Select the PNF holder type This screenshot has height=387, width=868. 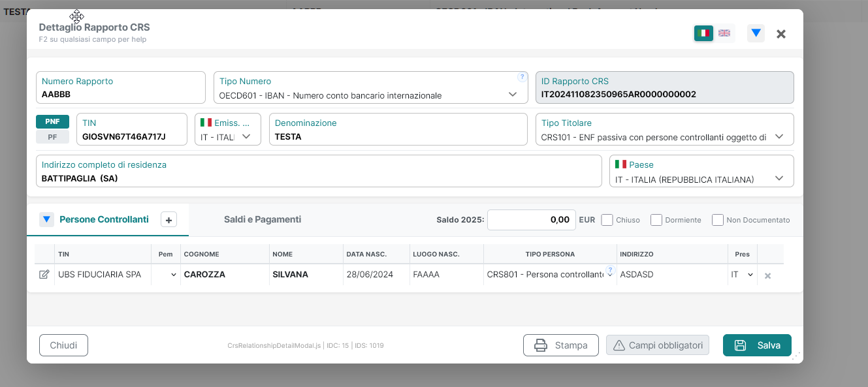click(x=52, y=122)
